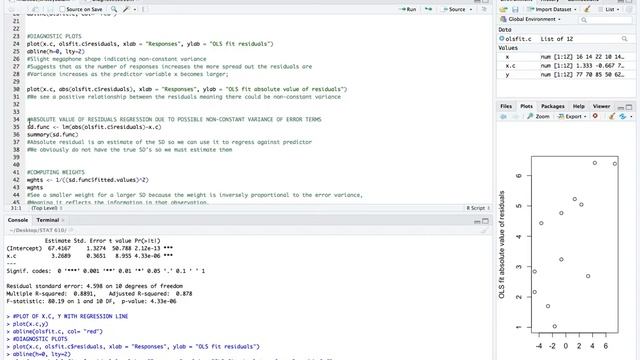The height and width of the screenshot is (360, 640).
Task: Toggle the Source on Save checkbox
Action: [x=62, y=9]
